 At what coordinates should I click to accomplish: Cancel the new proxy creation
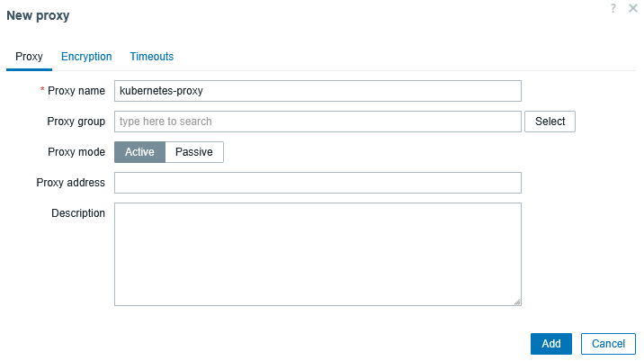click(x=608, y=344)
